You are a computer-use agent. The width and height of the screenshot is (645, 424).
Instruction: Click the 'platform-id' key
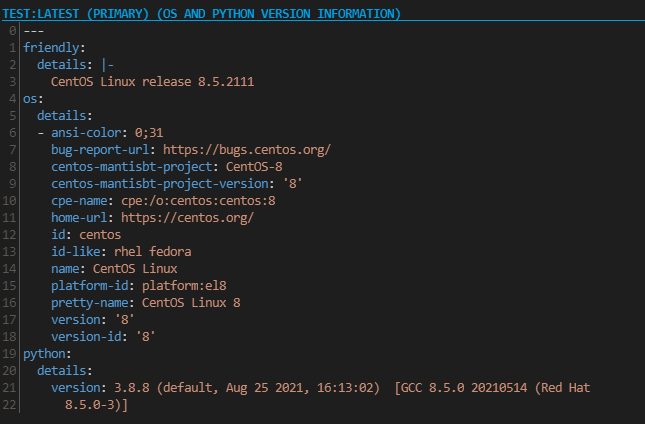pyautogui.click(x=89, y=285)
